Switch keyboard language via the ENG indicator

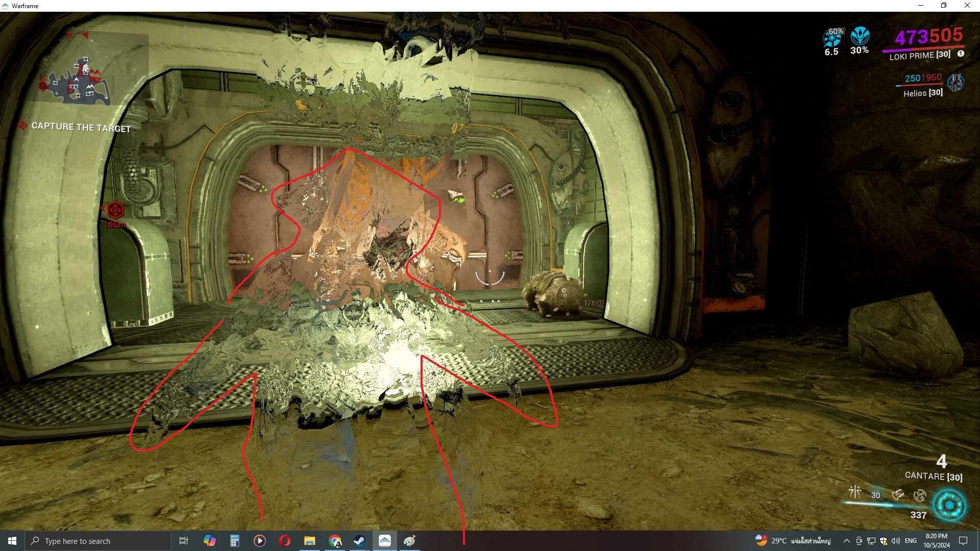(x=911, y=540)
